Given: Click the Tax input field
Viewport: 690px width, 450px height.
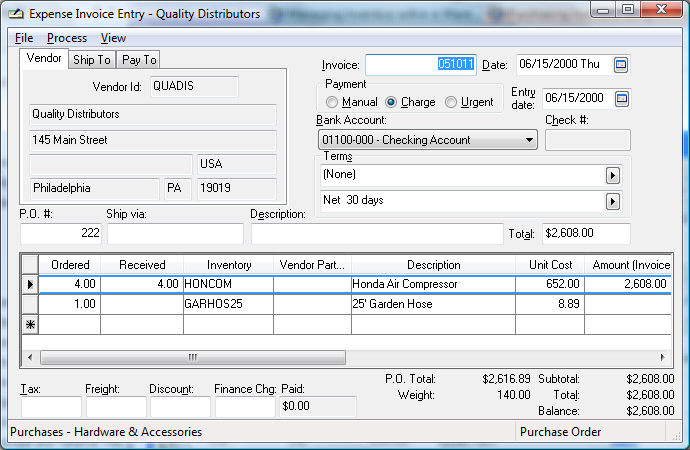Looking at the screenshot, I should pos(51,406).
